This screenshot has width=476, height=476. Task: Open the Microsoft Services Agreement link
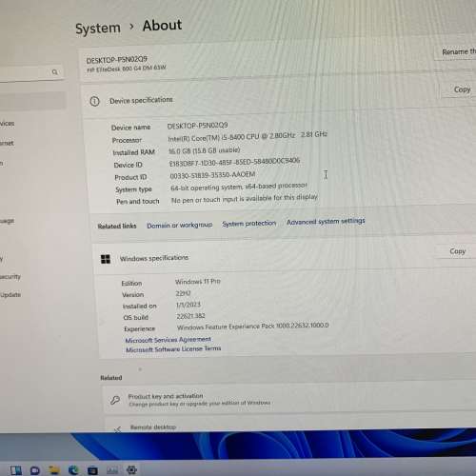168,340
